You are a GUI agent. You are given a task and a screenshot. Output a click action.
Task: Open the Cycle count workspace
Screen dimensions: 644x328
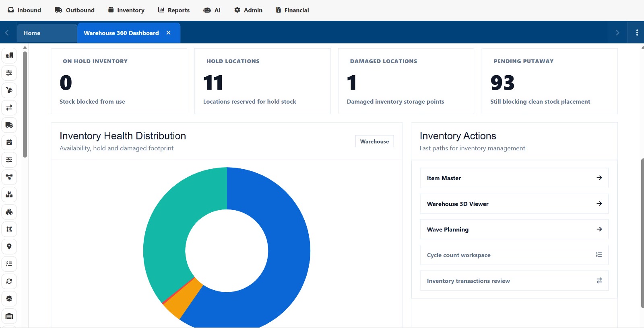click(x=514, y=255)
